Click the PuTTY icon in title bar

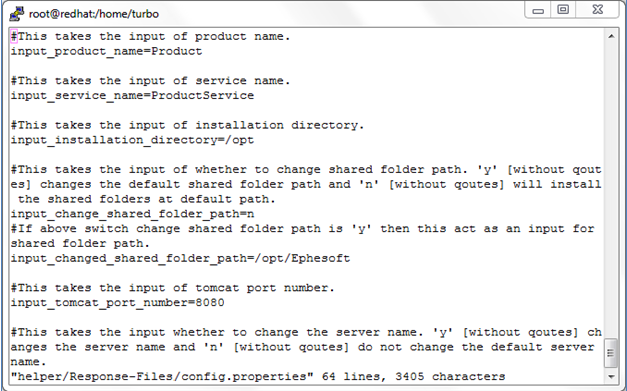tap(16, 14)
